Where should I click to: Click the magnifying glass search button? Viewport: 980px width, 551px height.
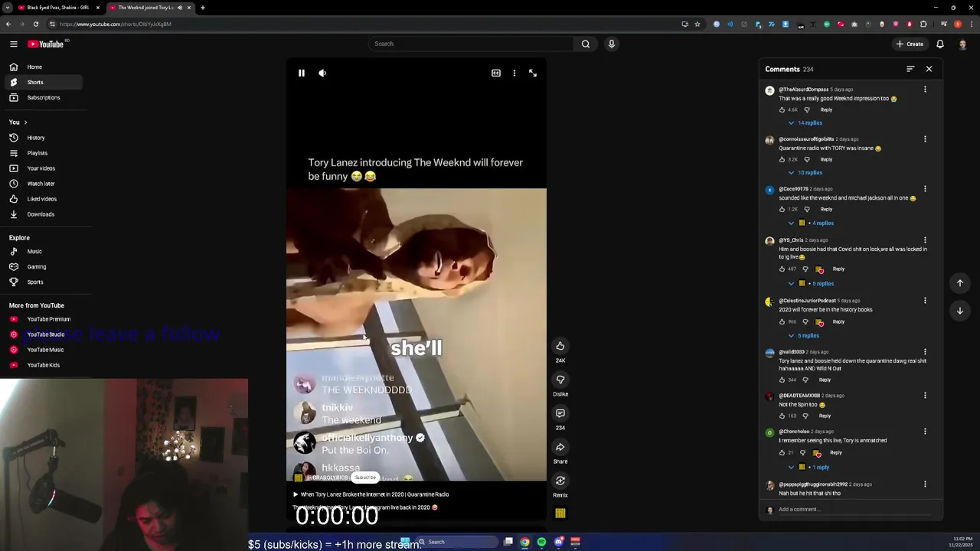[586, 44]
